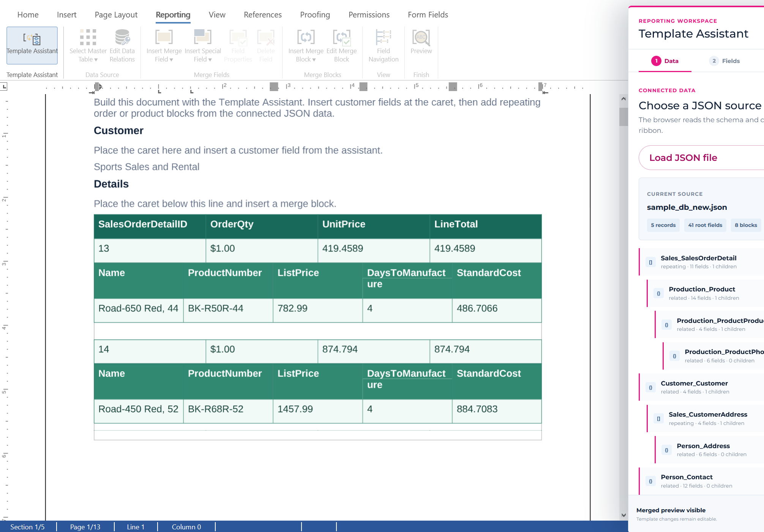Click the Delete Field icon

(266, 46)
